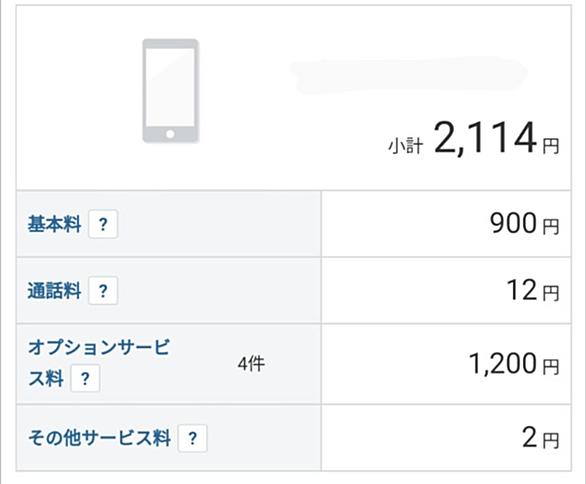
Task: Open the 基本料 label link
Action: pos(55,224)
